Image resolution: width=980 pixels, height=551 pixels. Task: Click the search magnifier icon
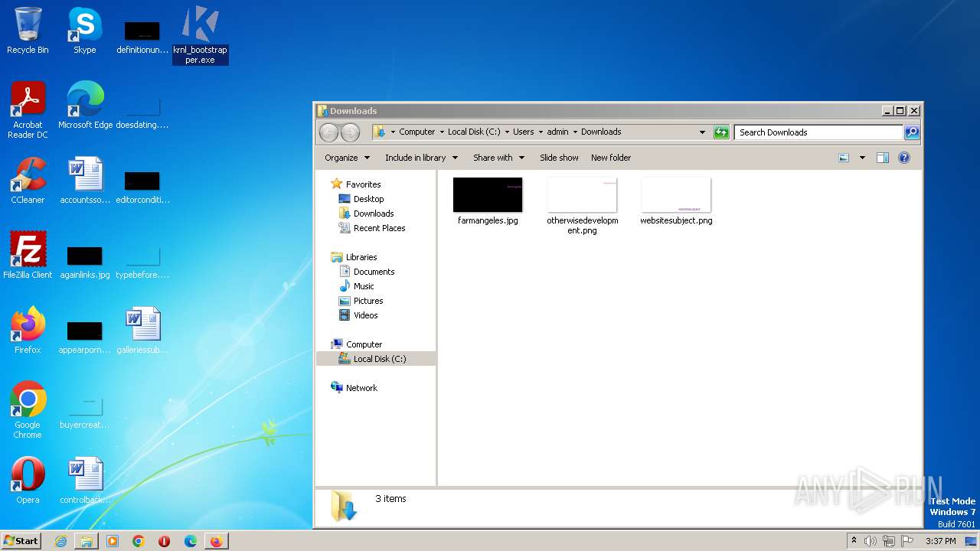(912, 132)
